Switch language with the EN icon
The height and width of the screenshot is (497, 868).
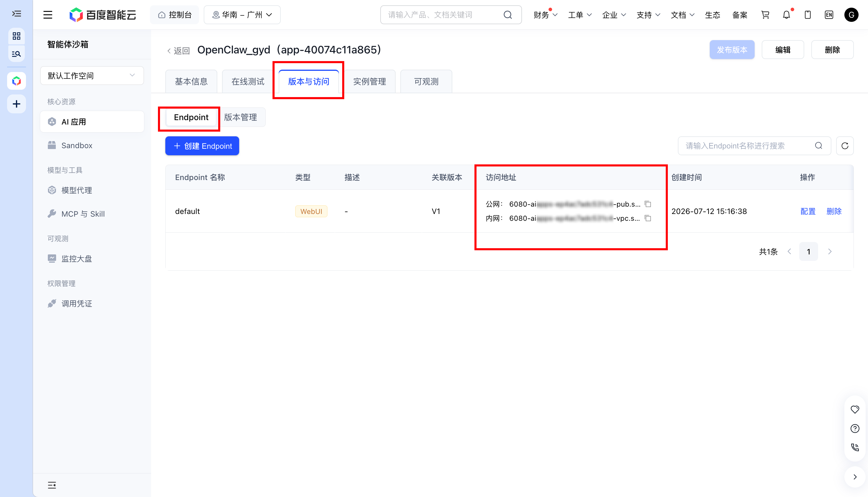pos(829,15)
